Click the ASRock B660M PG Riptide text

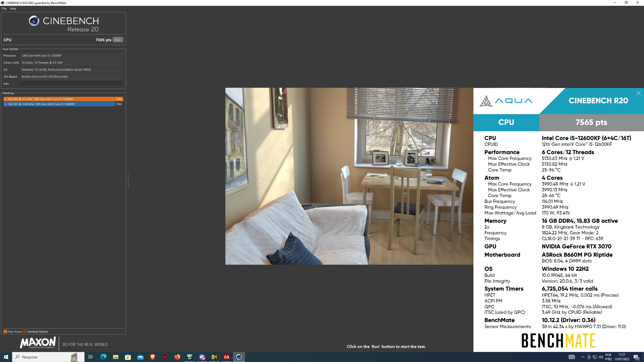click(577, 255)
